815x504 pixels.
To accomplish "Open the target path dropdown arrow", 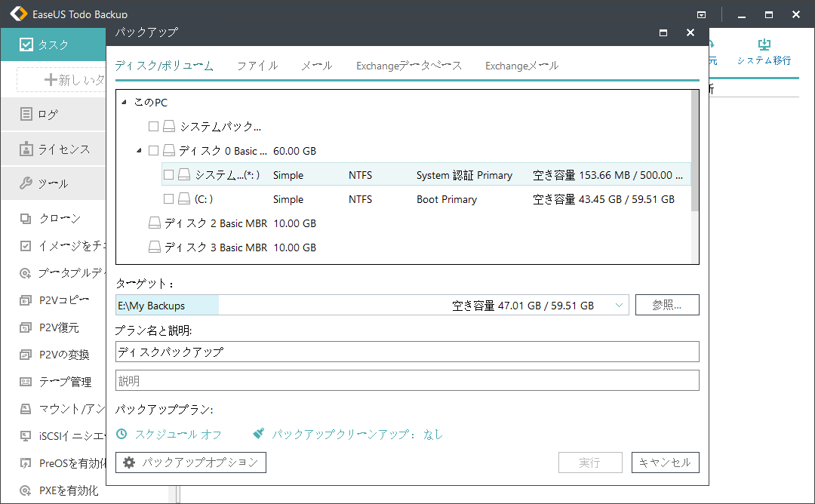I will [x=619, y=305].
